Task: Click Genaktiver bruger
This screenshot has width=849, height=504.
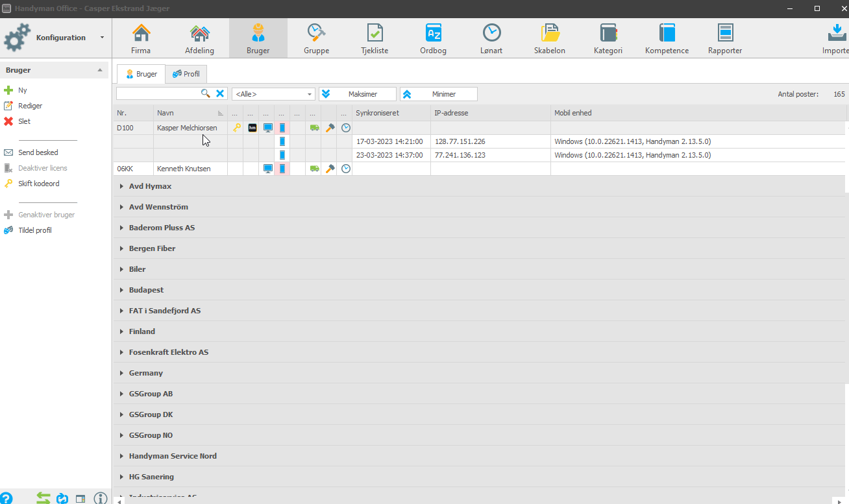Action: point(40,215)
